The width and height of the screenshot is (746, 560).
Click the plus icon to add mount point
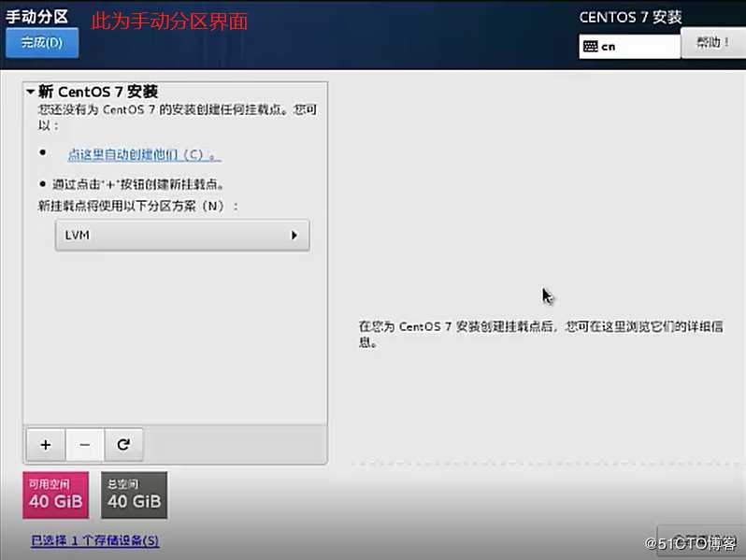(46, 445)
